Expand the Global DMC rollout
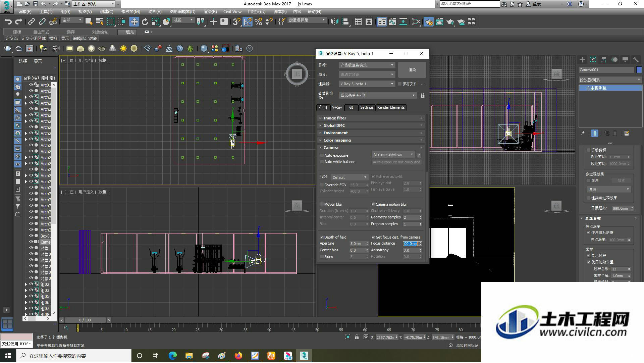This screenshot has height=363, width=644. pyautogui.click(x=371, y=125)
